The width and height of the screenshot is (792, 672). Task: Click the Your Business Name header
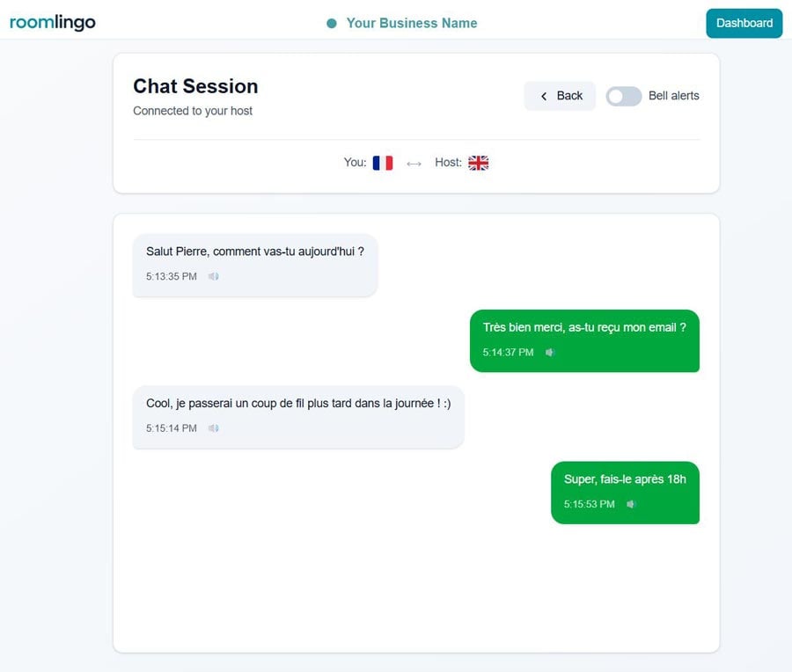coord(411,23)
